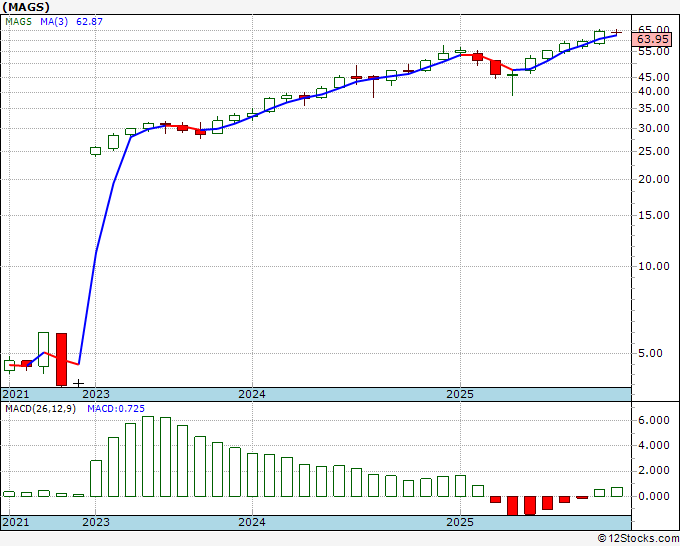Click the black cross marker before 2023
The image size is (680, 546).
point(78,383)
